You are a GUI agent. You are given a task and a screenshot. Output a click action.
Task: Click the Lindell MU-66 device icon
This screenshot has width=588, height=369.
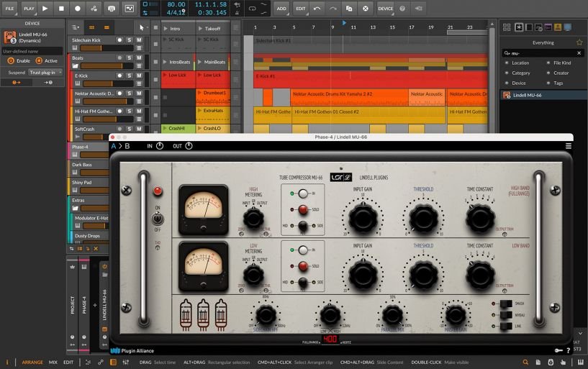[10, 37]
